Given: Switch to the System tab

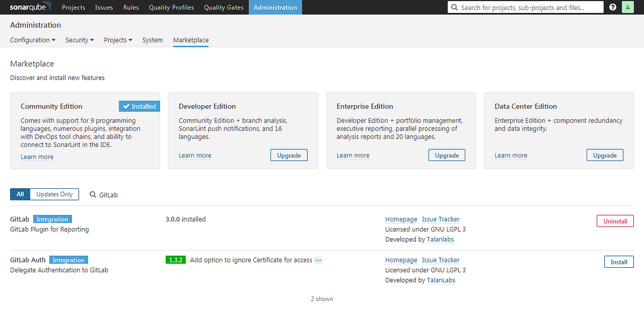Looking at the screenshot, I should 152,40.
